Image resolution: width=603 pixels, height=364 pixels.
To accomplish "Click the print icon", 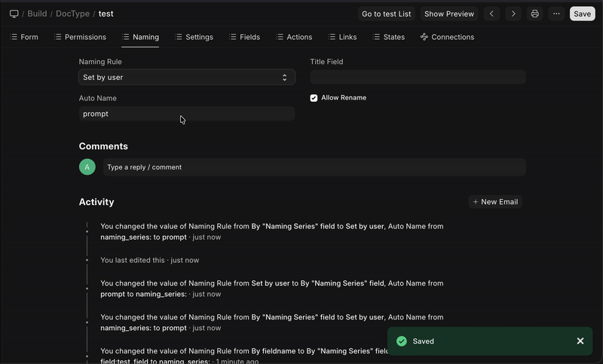I will pyautogui.click(x=535, y=14).
